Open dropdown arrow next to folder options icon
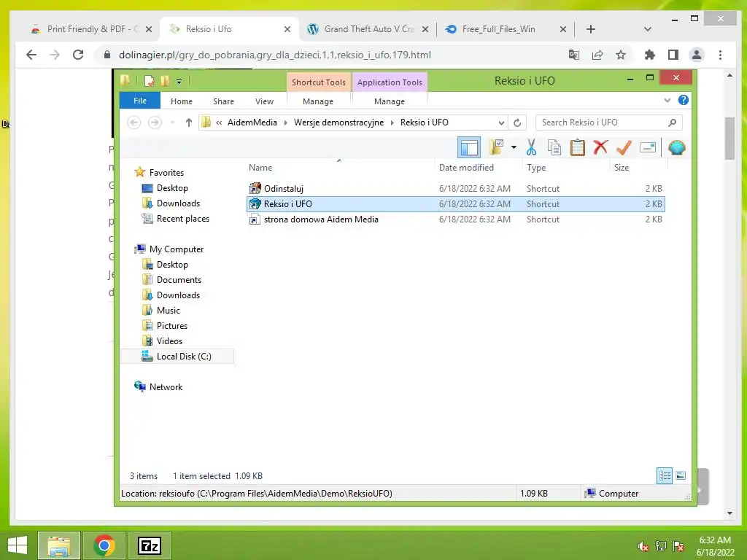 click(514, 147)
